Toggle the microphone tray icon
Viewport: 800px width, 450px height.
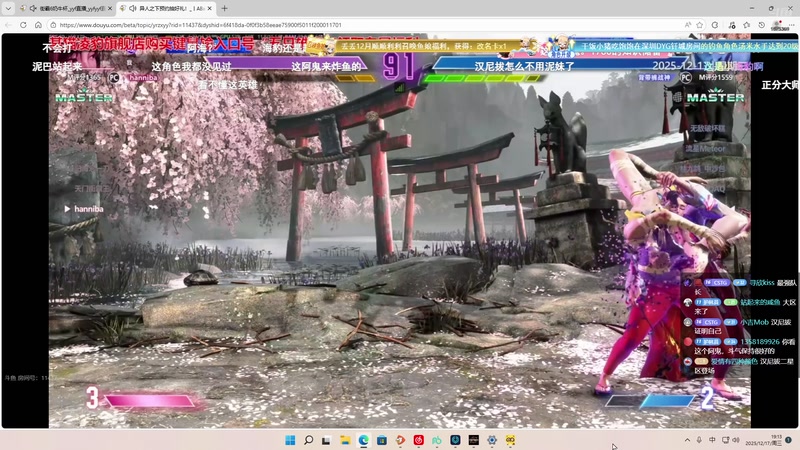pyautogui.click(x=699, y=440)
